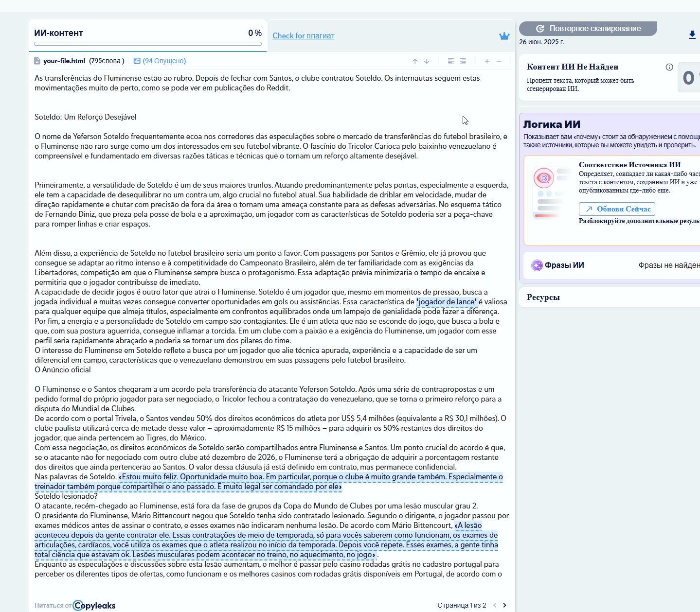
Task: Click the Повторное сканирование button
Action: coord(588,29)
